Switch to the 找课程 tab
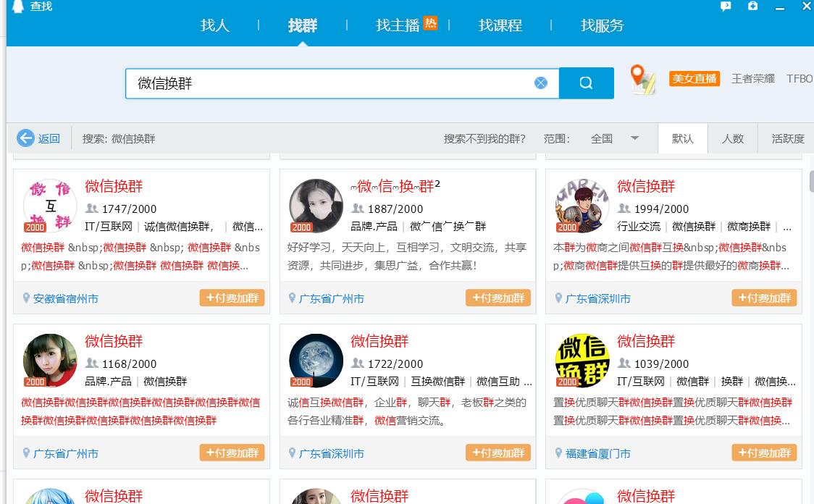 pyautogui.click(x=500, y=25)
